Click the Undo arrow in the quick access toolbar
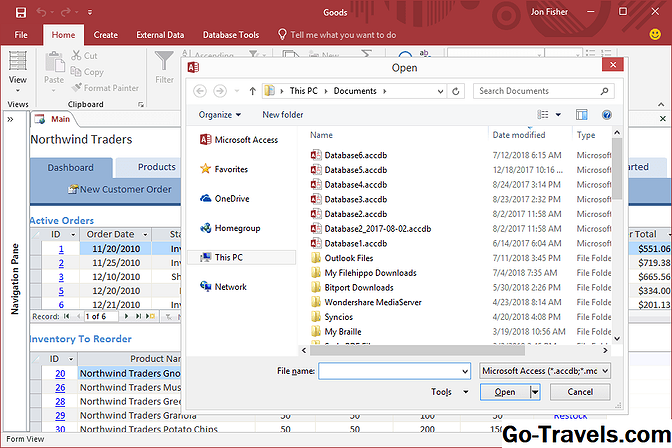 [x=41, y=12]
